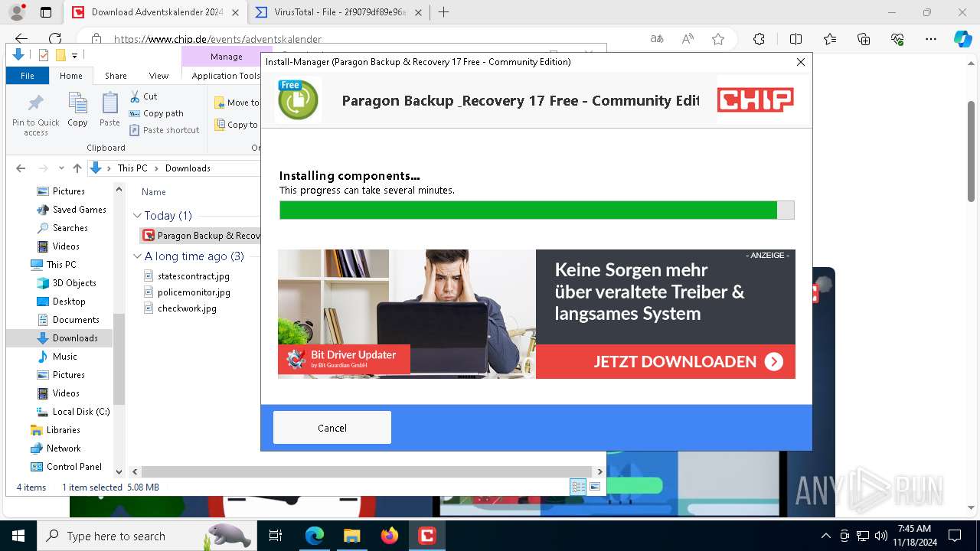This screenshot has height=551, width=980.
Task: Click the Explorer horizontal scrollbar
Action: (x=367, y=472)
